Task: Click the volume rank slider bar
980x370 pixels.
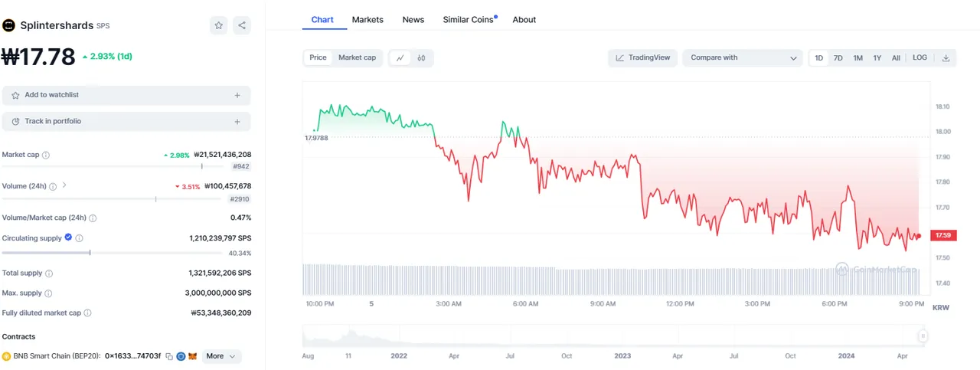Action: point(113,199)
